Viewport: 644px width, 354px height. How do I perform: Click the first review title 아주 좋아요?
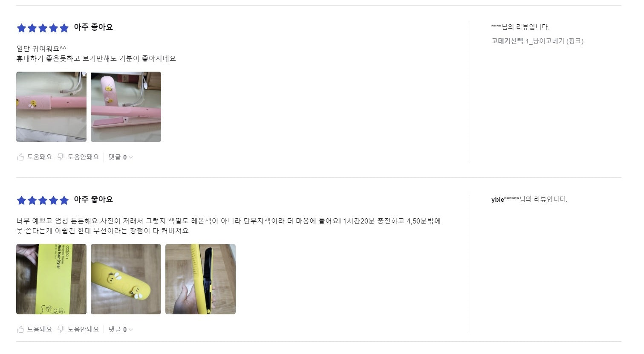click(93, 27)
